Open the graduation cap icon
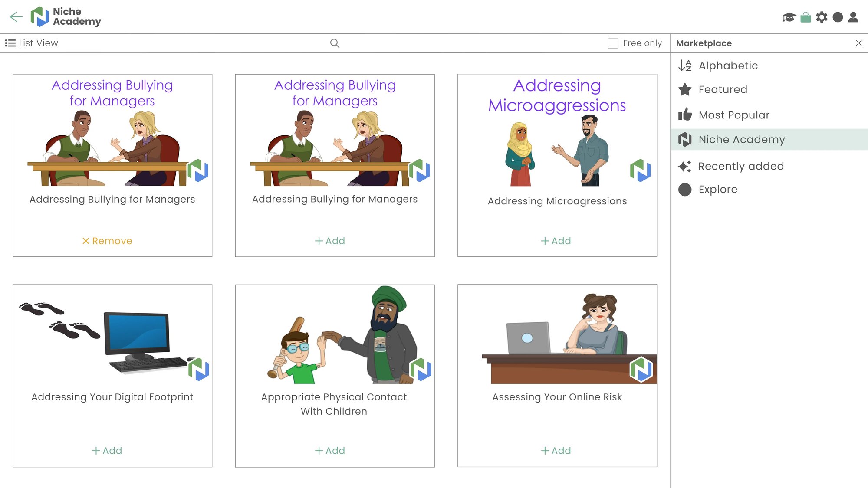The image size is (868, 488). click(790, 16)
